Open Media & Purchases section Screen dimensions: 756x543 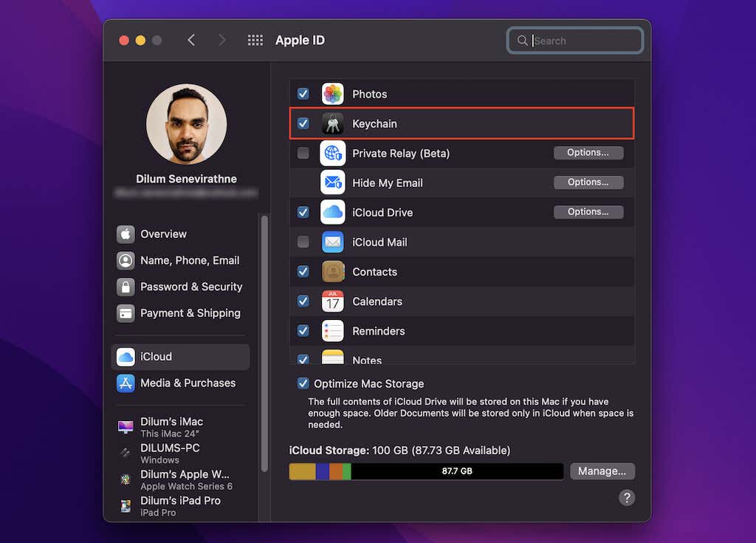point(188,383)
